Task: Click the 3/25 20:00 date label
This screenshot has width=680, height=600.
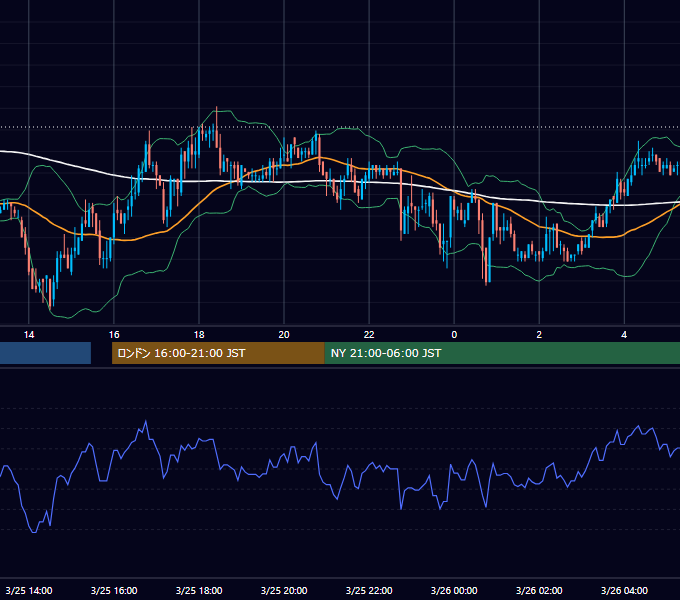Action: point(284,590)
